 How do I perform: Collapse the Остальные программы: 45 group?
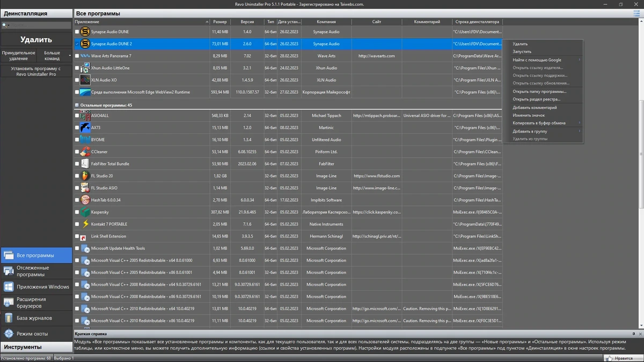coord(77,105)
